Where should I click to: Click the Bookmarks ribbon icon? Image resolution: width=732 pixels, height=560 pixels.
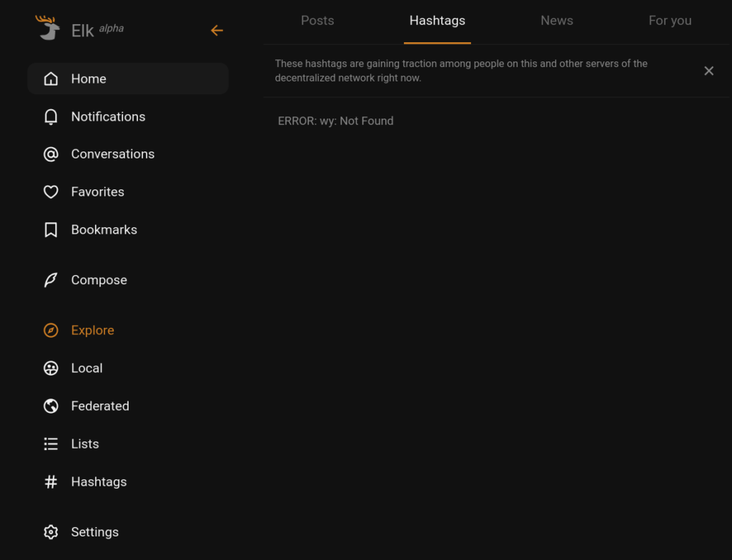(51, 230)
